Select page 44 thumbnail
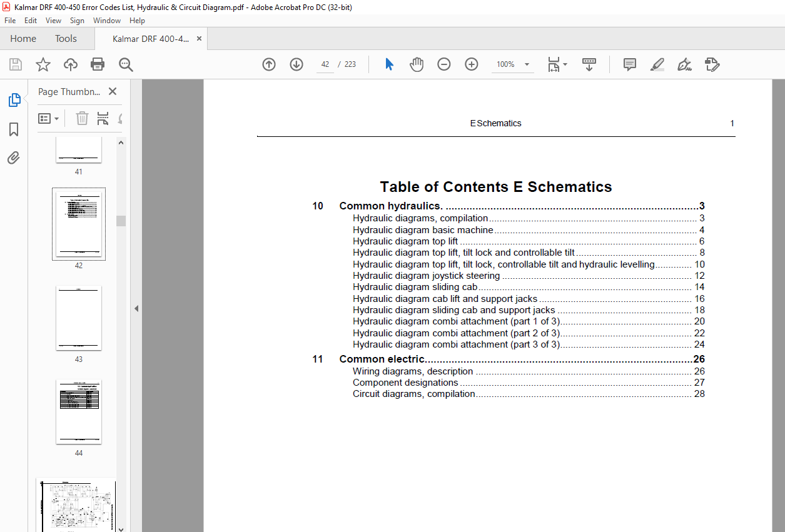785x532 pixels. 79,411
